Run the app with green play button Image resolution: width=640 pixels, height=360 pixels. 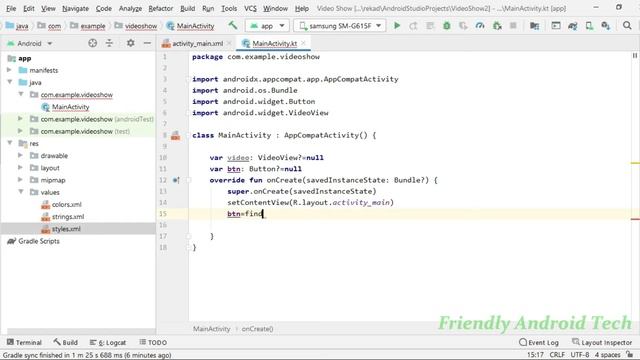[397, 26]
